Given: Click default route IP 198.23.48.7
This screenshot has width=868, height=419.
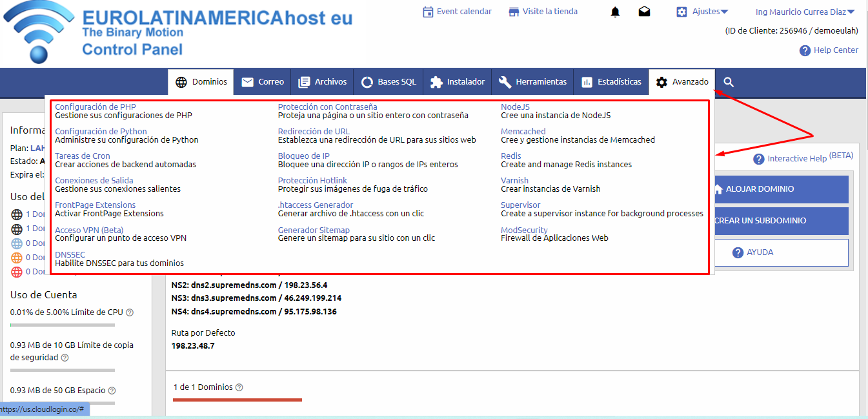Looking at the screenshot, I should coord(193,346).
